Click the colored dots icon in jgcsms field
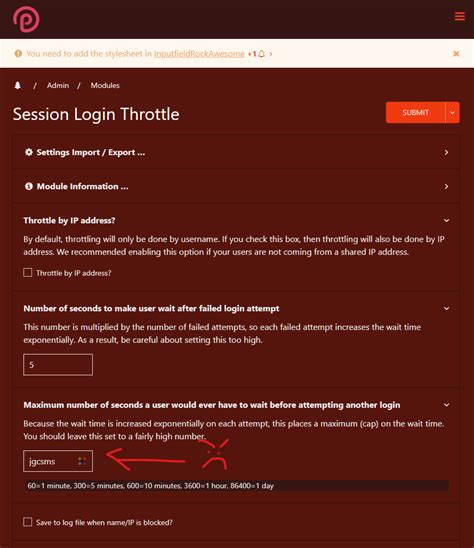 coord(82,461)
